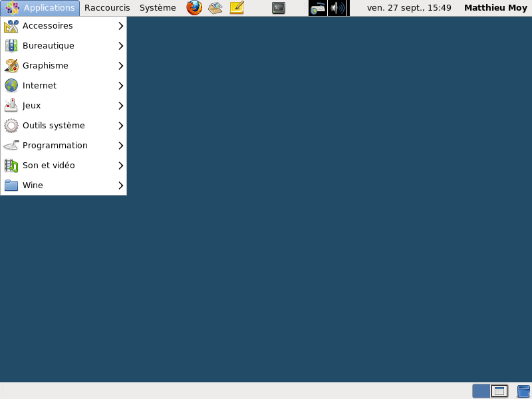The image size is (532, 399).
Task: Open the Raccourcis menu
Action: click(x=107, y=8)
